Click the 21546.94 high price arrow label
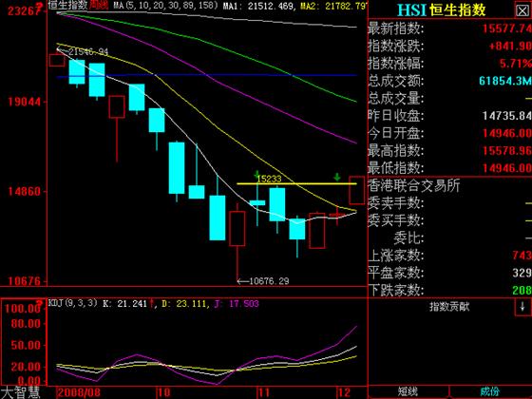Image resolution: width=532 pixels, height=399 pixels. 83,51
